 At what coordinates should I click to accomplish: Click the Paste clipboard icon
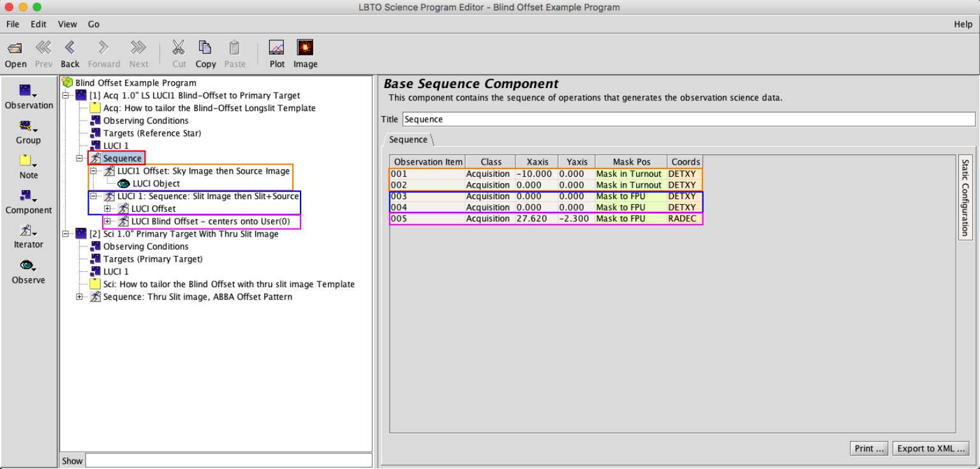(234, 48)
